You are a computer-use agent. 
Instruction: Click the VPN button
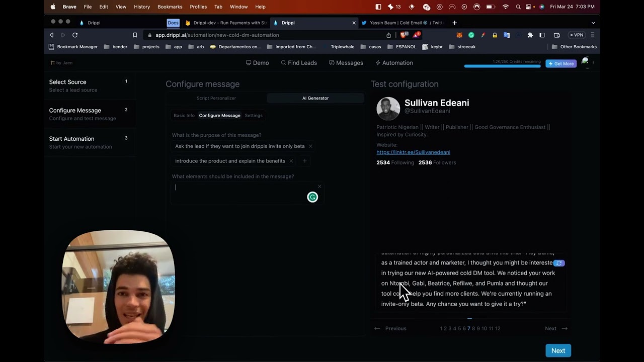click(x=577, y=35)
